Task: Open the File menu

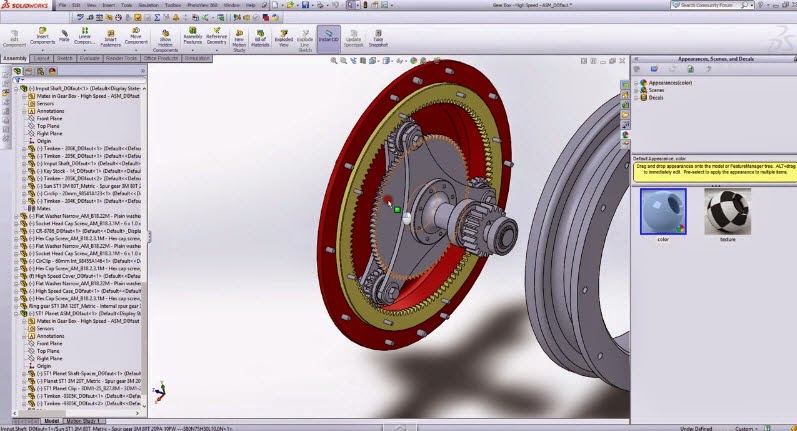Action: 63,5
